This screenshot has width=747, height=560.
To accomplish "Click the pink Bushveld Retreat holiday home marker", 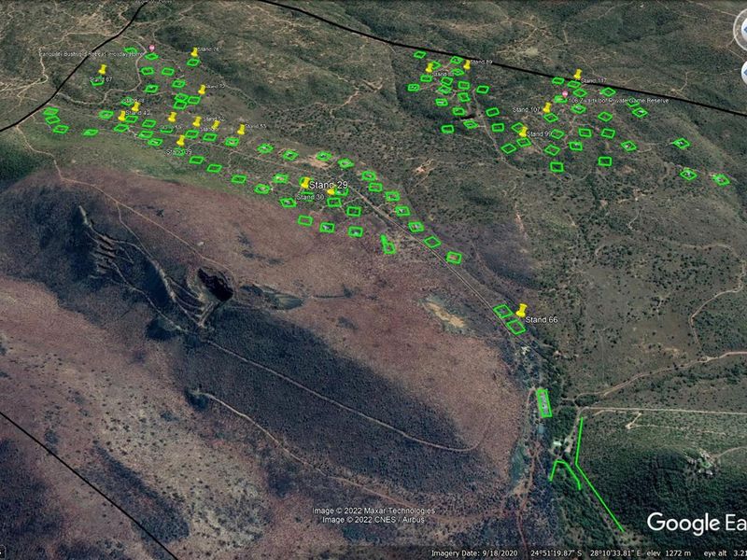I will pos(152,47).
